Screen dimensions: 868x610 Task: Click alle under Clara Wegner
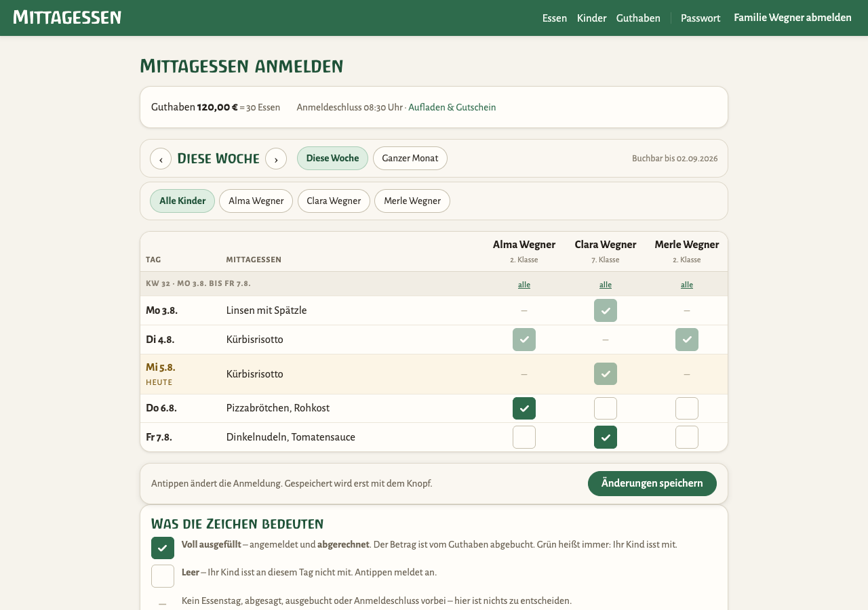tap(606, 285)
